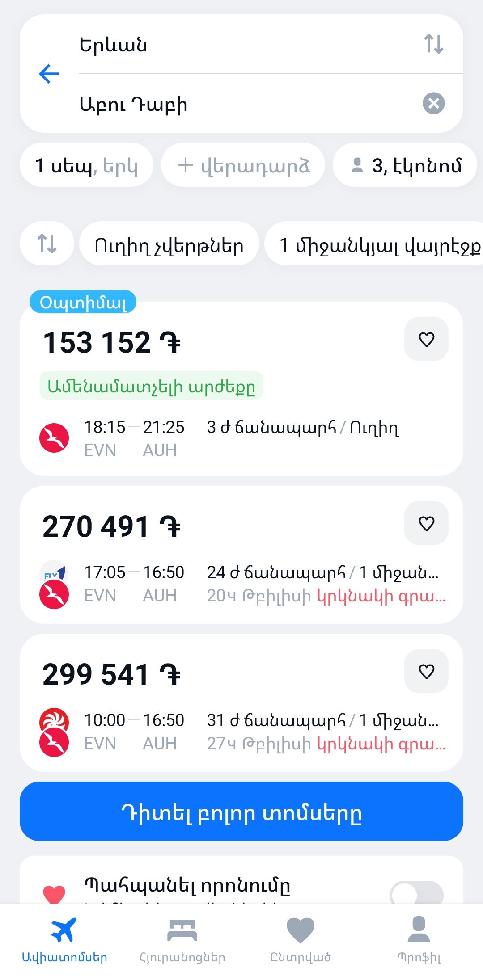Swap origin and destination cities
Viewport: 483px width, 980px height.
tap(433, 44)
